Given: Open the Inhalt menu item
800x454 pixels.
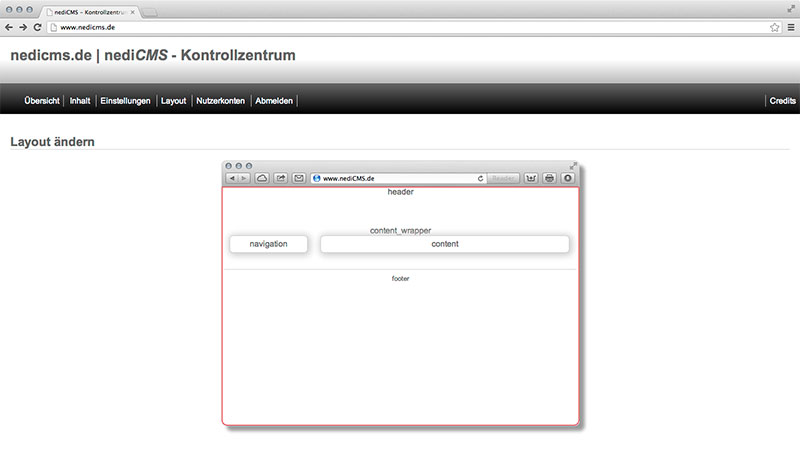Looking at the screenshot, I should [80, 101].
